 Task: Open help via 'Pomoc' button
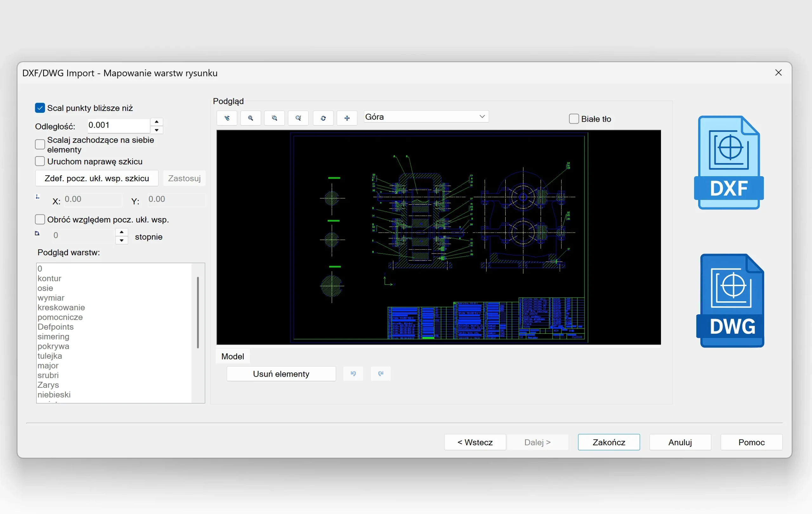click(751, 442)
